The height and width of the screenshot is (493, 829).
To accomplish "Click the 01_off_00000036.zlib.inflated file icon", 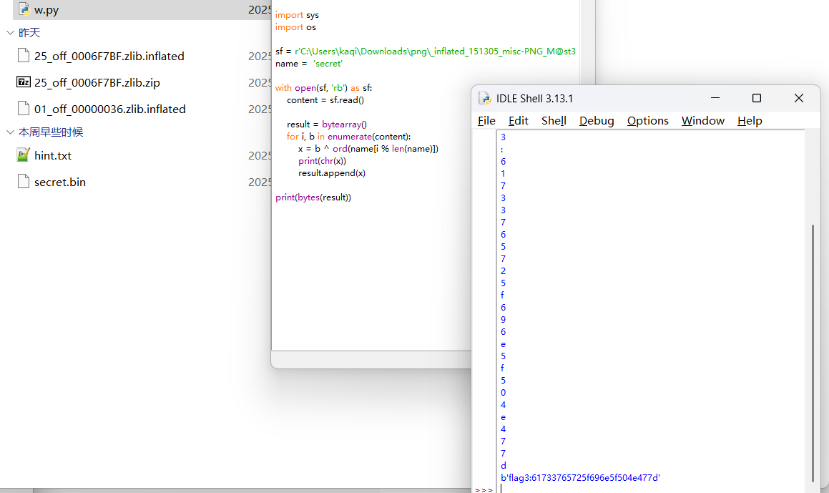I will coord(24,109).
